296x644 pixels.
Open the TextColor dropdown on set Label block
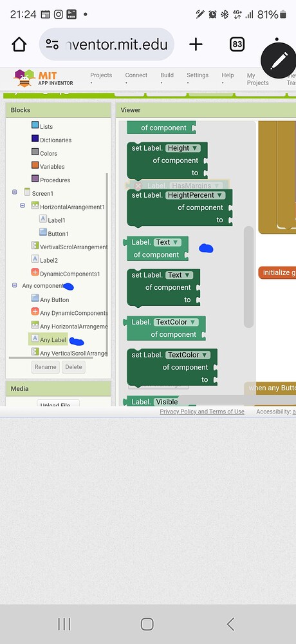coord(188,355)
